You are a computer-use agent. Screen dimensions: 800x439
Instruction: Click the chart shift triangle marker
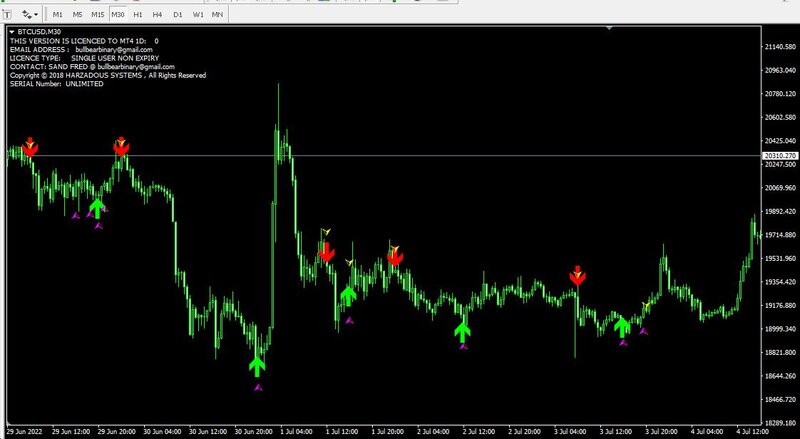click(609, 28)
